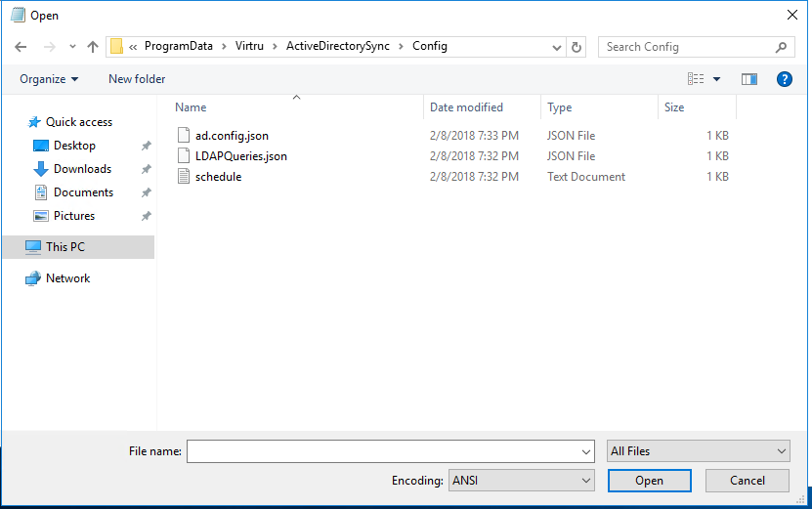Image resolution: width=812 pixels, height=509 pixels.
Task: Click the search magnifier icon
Action: pos(781,47)
